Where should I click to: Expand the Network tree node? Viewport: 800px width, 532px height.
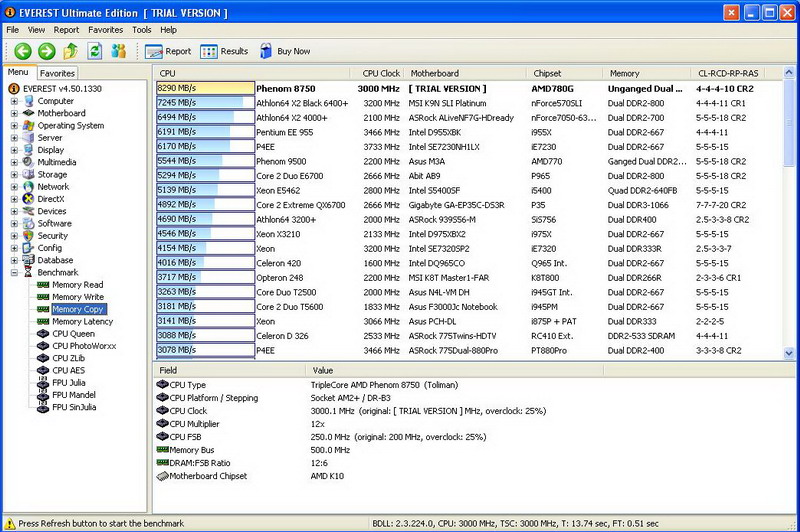[x=14, y=187]
